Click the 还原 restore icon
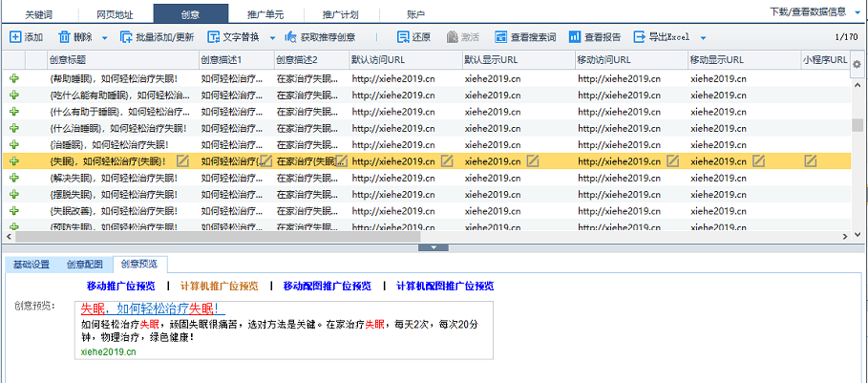Image resolution: width=868 pixels, height=383 pixels. [x=404, y=37]
